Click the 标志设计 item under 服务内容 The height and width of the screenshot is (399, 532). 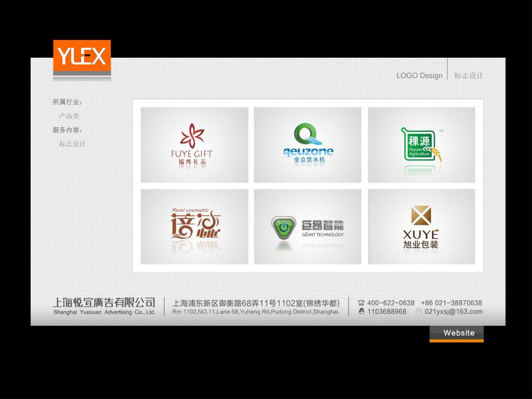pos(72,144)
